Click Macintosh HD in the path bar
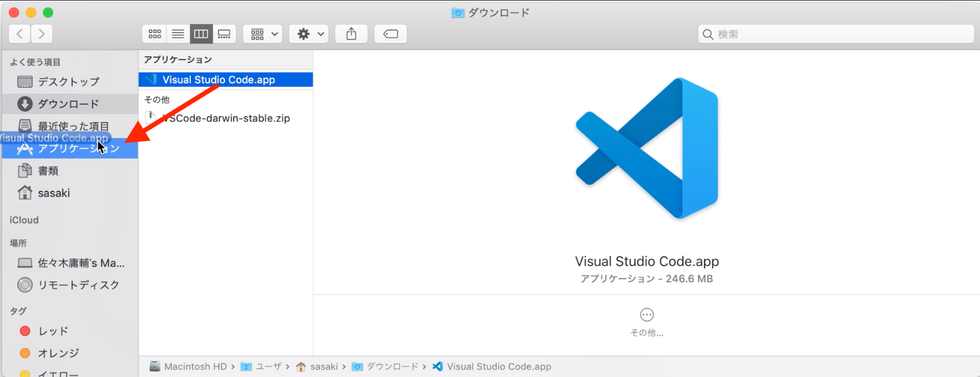The height and width of the screenshot is (377, 980). [189, 366]
